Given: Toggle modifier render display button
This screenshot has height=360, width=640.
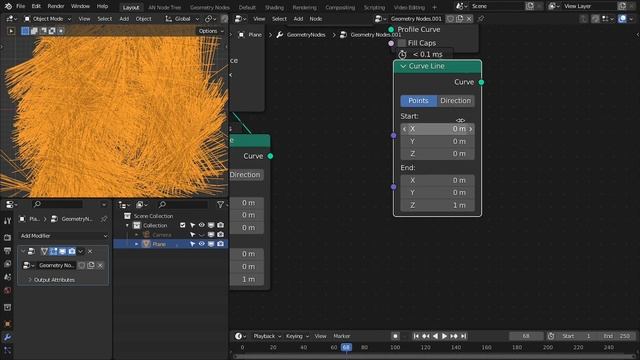Looking at the screenshot, I should pos(71,251).
